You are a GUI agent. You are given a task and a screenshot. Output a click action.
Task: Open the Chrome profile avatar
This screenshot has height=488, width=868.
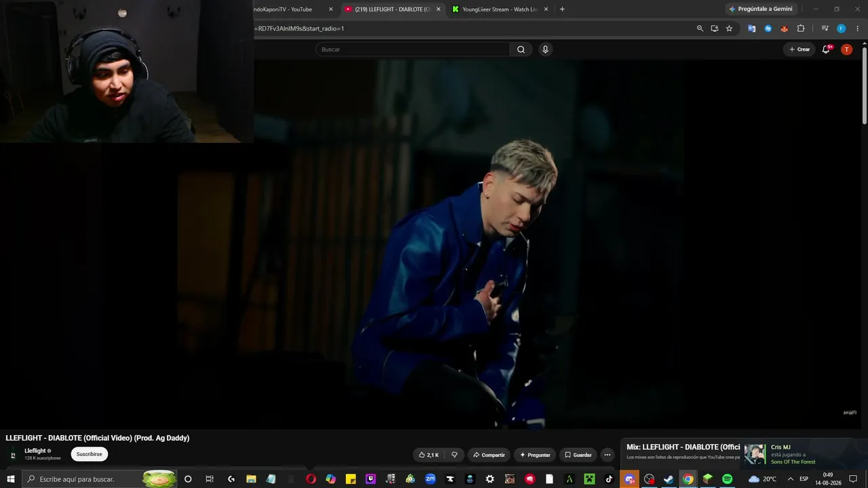pos(841,28)
